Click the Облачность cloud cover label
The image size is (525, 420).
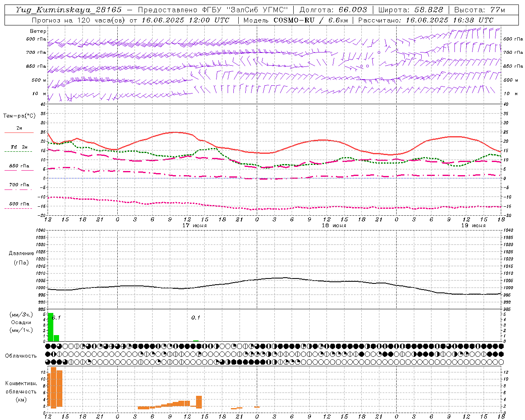[x=21, y=356]
